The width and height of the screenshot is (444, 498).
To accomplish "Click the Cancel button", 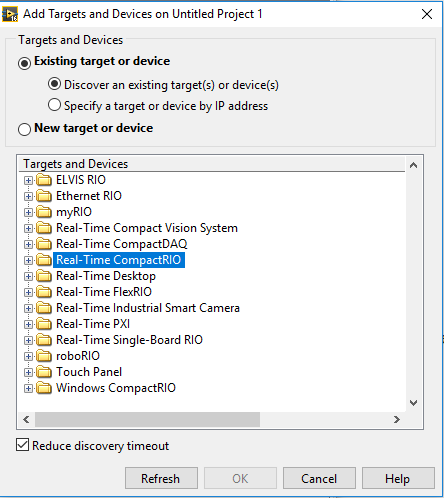I will (319, 478).
